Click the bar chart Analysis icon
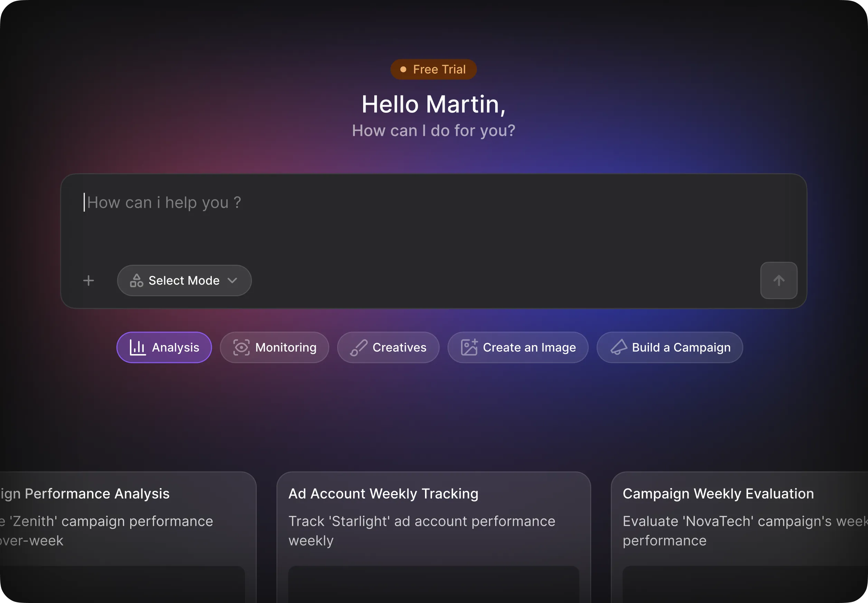The height and width of the screenshot is (603, 868). [138, 347]
